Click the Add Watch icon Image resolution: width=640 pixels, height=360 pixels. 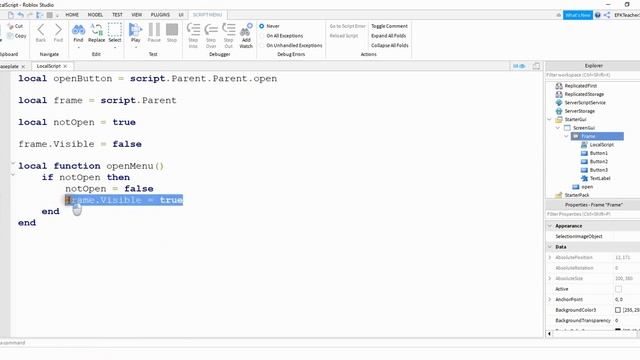(246, 30)
